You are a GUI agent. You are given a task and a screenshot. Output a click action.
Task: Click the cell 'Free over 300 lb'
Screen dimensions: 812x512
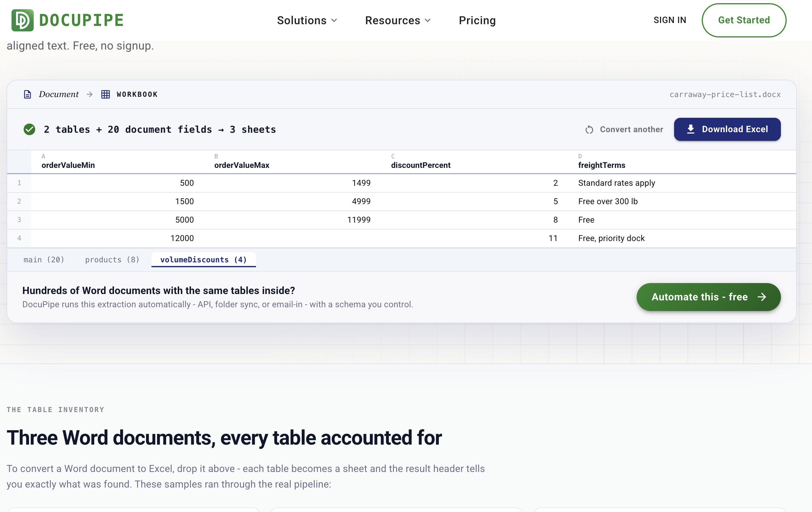tap(682, 201)
